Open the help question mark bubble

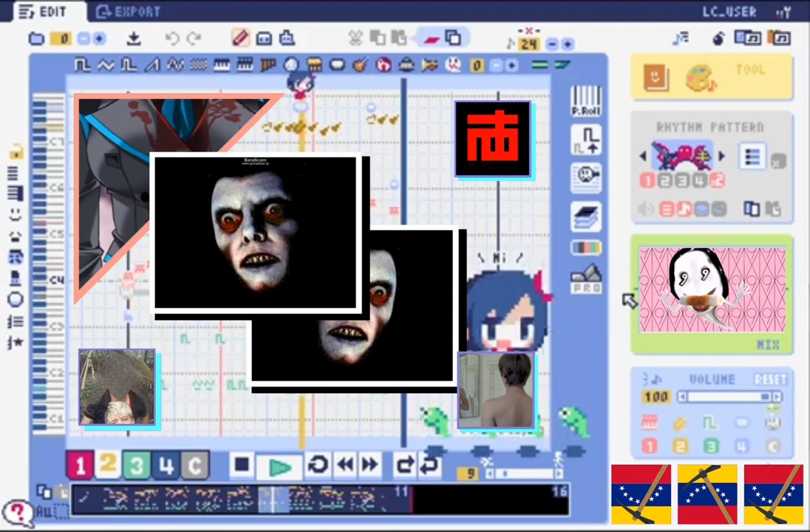pos(18,513)
